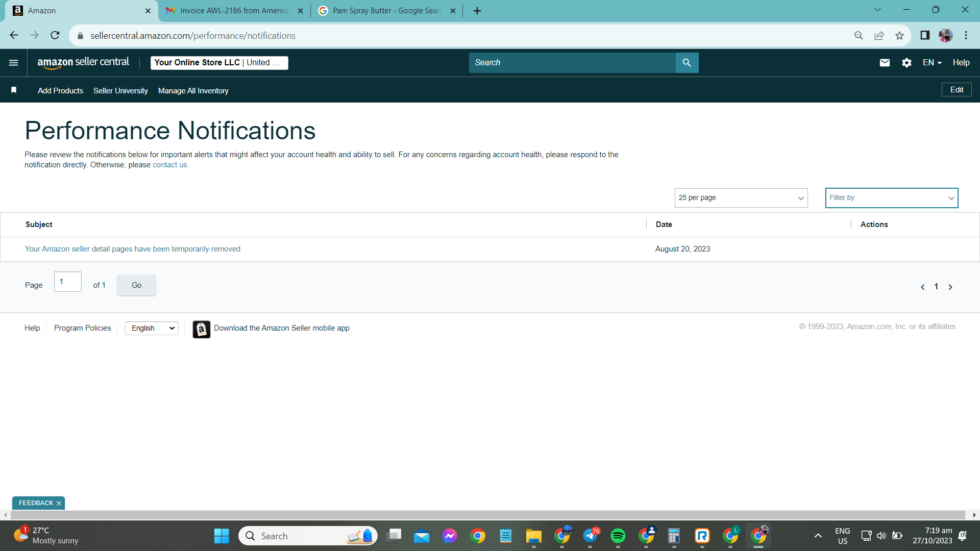Open Seller University menu item
980x551 pixels.
click(x=120, y=91)
